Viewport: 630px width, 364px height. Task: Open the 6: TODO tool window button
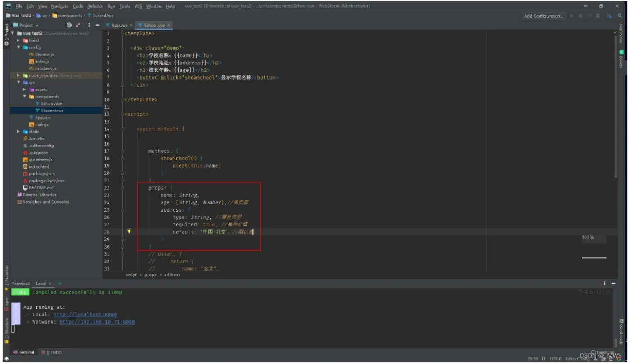tap(52, 352)
